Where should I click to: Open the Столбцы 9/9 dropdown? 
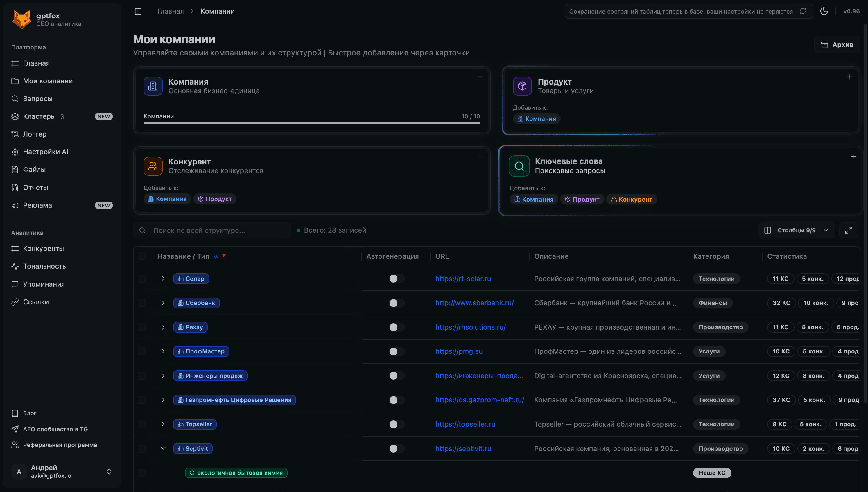click(x=796, y=230)
